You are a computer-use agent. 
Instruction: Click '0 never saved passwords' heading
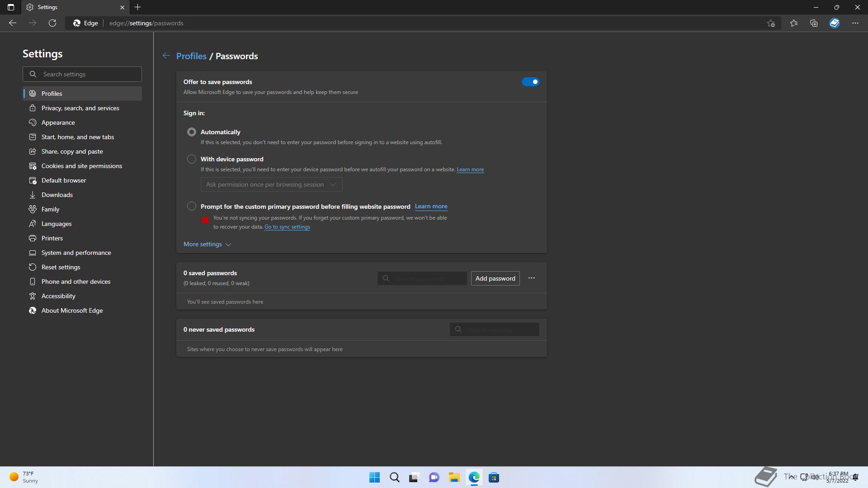[x=219, y=329]
